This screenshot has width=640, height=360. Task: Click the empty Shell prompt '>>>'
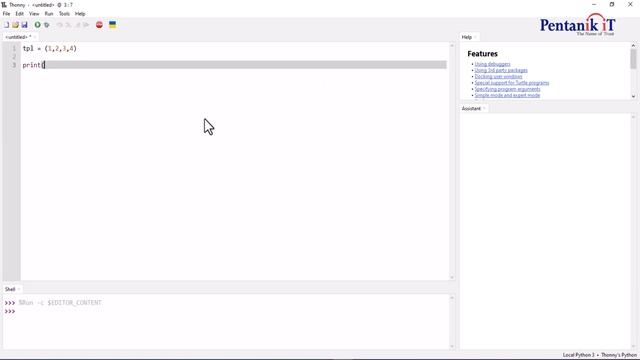[10, 311]
